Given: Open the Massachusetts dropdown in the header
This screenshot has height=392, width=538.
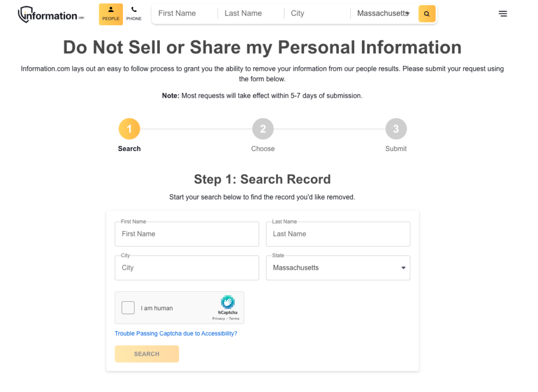Looking at the screenshot, I should click(383, 13).
